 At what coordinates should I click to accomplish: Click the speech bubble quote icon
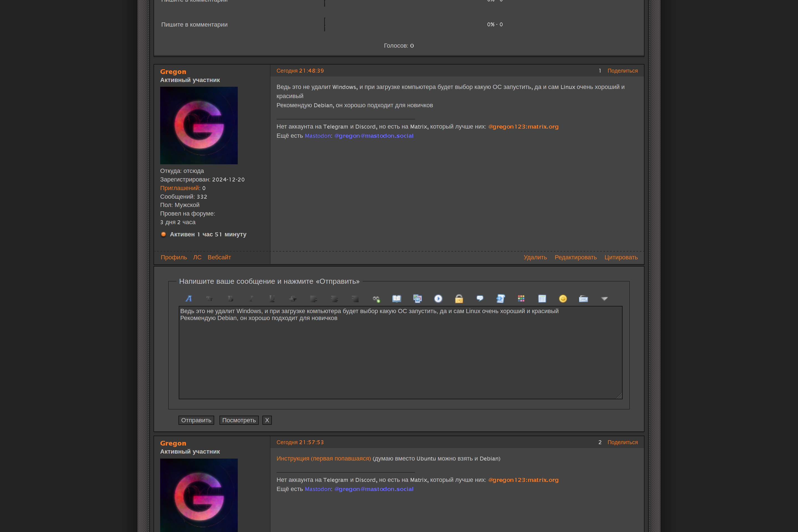tap(480, 299)
